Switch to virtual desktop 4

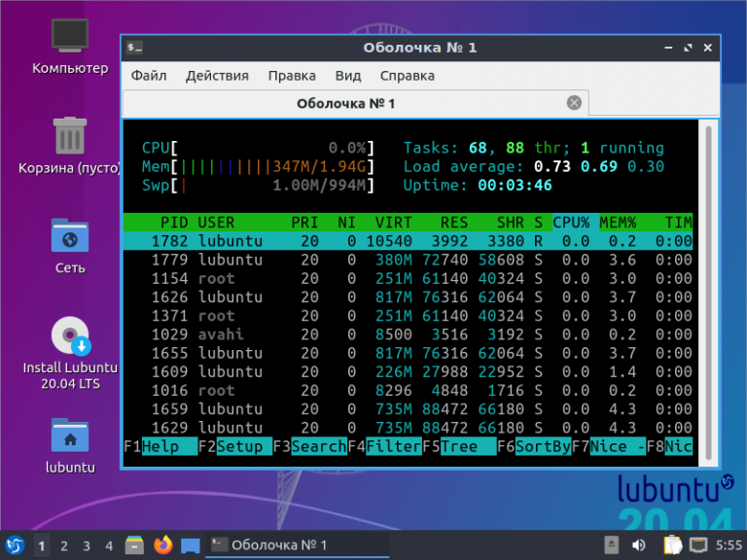point(109,545)
